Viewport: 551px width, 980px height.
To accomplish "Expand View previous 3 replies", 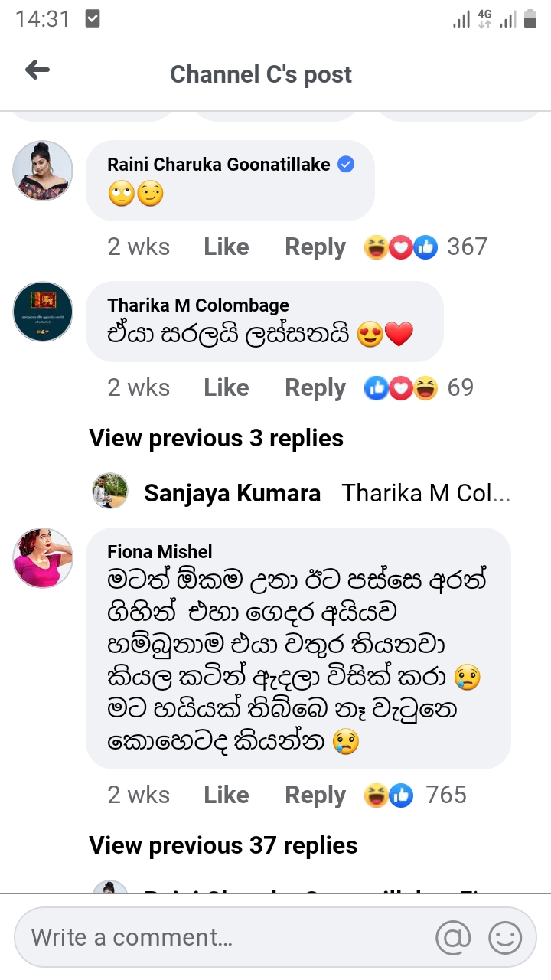I will coord(217,438).
